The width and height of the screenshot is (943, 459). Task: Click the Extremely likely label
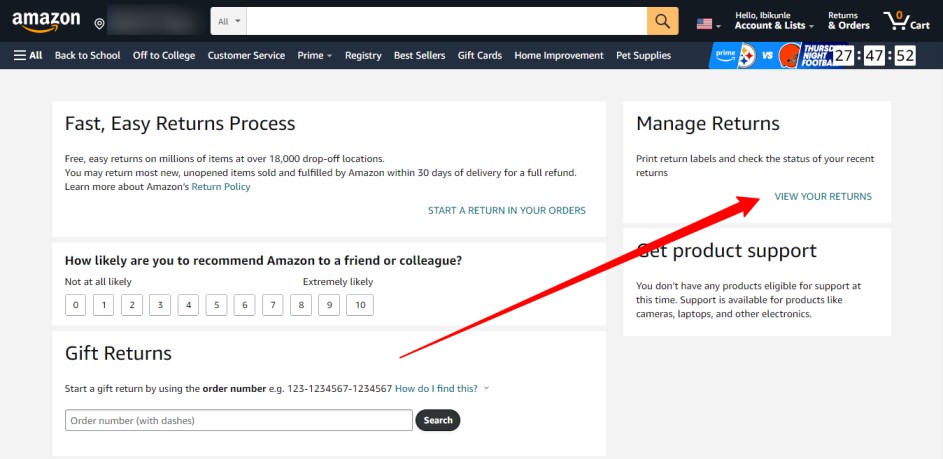click(338, 282)
